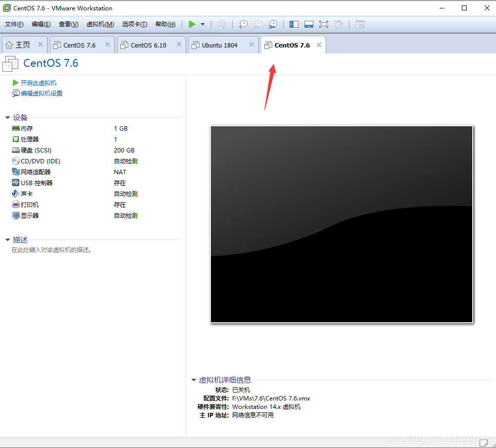Screen dimensions: 496x448
Task: Click the 1 GB memory value
Action: 120,128
